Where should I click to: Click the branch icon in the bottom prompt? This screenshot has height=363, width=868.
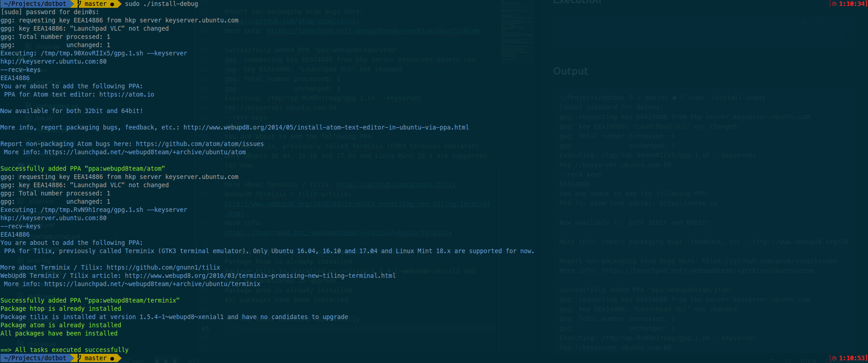click(80, 358)
